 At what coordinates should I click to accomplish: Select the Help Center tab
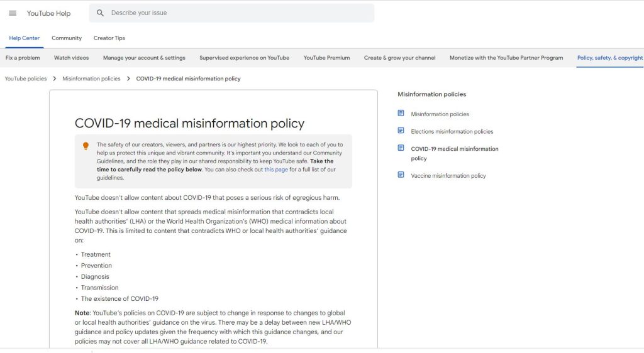point(25,38)
